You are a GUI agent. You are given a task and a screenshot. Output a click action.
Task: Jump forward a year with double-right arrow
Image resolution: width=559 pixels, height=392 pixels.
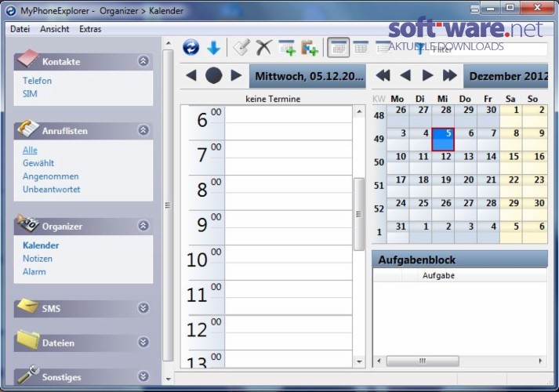[x=449, y=75]
